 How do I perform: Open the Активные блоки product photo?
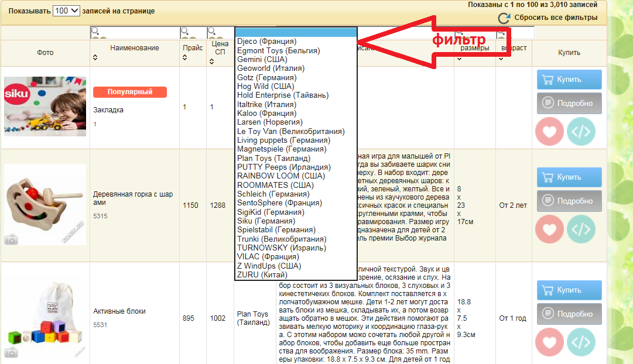pos(45,318)
